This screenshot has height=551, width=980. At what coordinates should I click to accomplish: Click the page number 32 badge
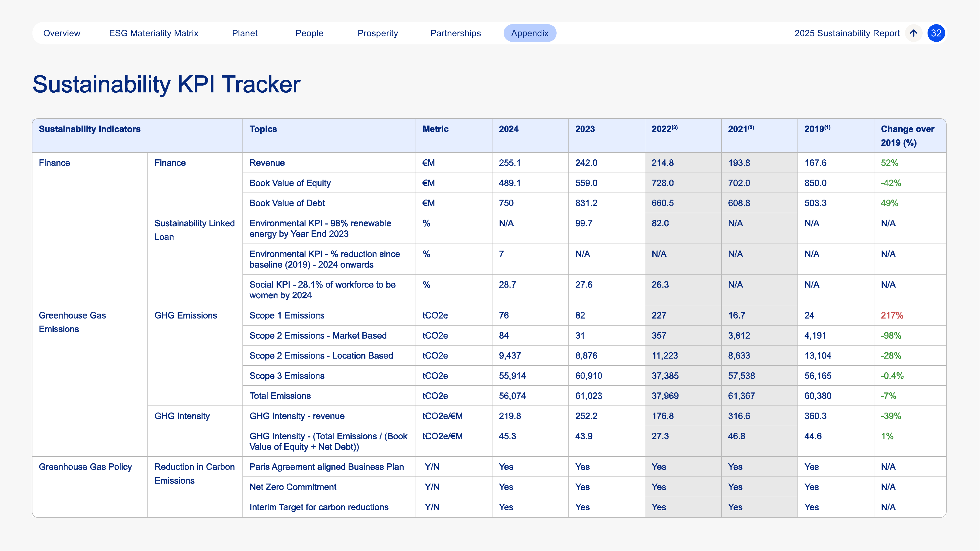(936, 33)
